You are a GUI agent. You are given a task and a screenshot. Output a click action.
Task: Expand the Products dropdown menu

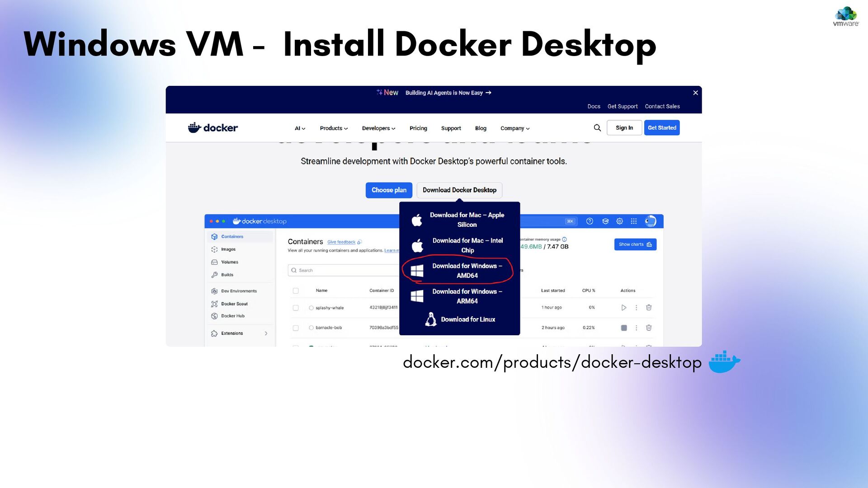pyautogui.click(x=334, y=128)
